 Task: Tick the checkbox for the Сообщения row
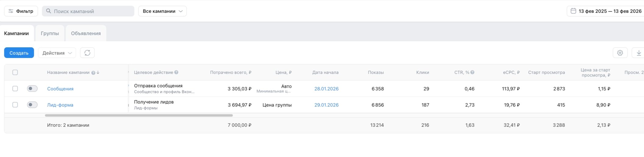click(x=15, y=89)
